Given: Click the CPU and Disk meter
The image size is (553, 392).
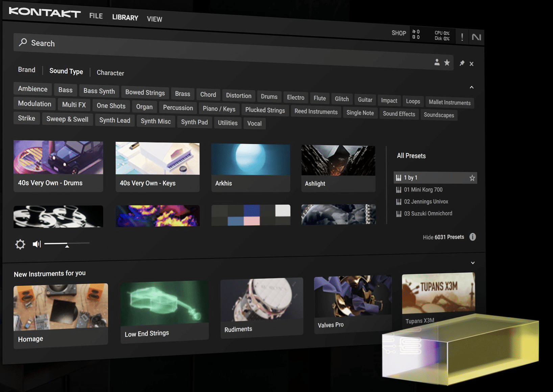Looking at the screenshot, I should pyautogui.click(x=442, y=35).
